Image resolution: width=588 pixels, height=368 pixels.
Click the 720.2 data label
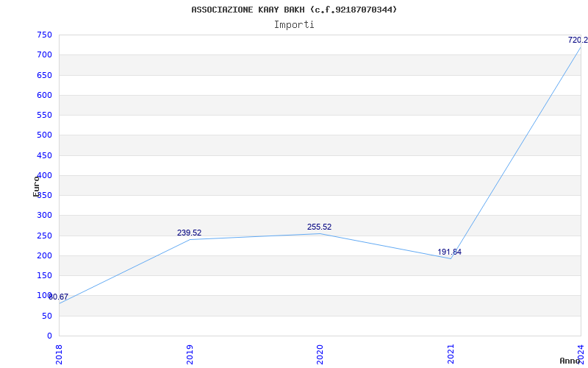[578, 40]
